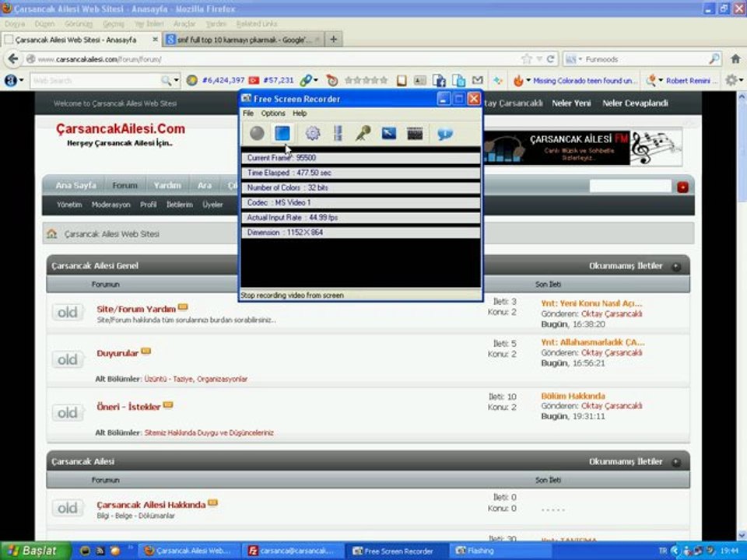Screen dimensions: 747x560
Task: Collapse Çarsancak Ailesi Genel category
Action: tap(676, 267)
